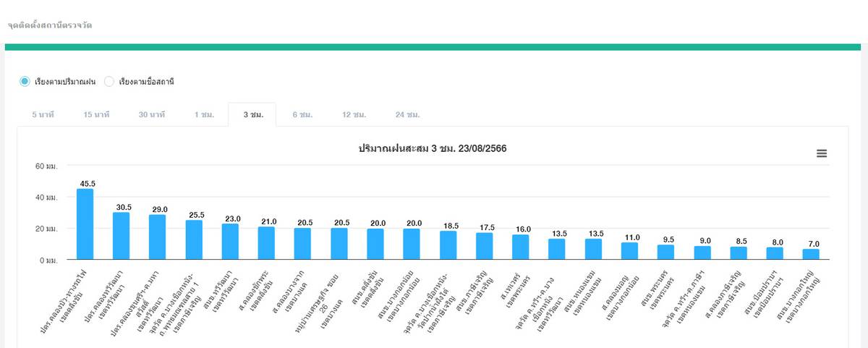Switch to the 6 ชม. tab

[x=302, y=115]
